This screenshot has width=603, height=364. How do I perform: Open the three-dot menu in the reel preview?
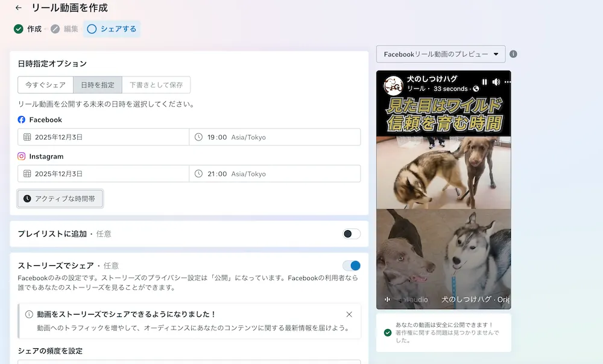tap(507, 81)
